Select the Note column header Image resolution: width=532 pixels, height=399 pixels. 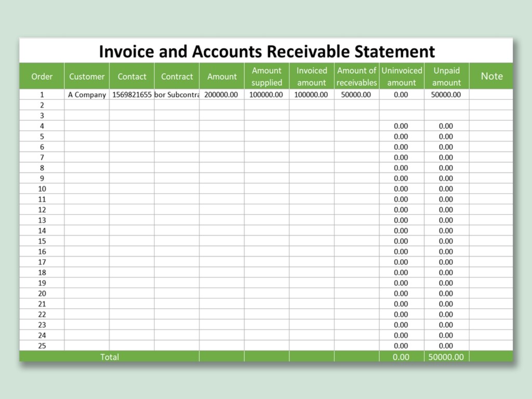(x=491, y=76)
